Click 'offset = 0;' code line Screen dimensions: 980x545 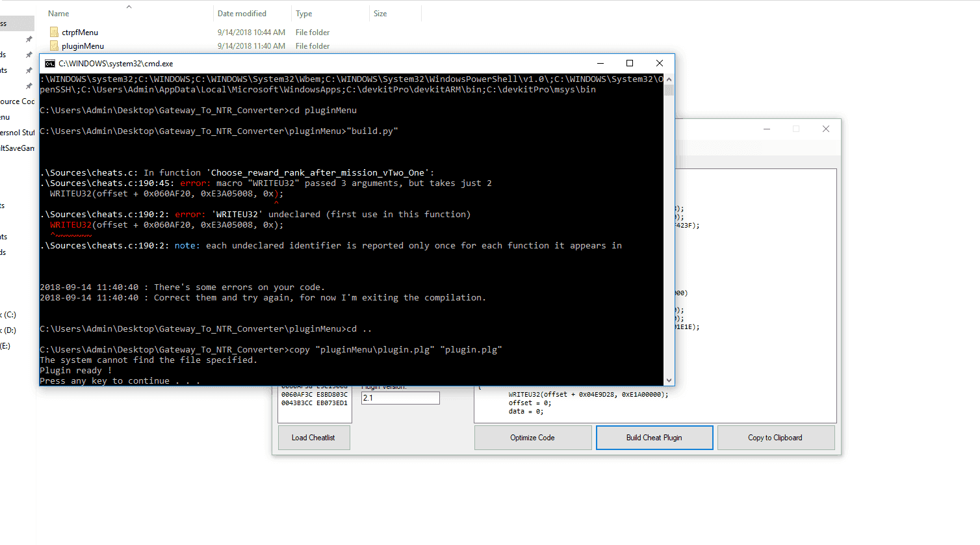(x=530, y=403)
